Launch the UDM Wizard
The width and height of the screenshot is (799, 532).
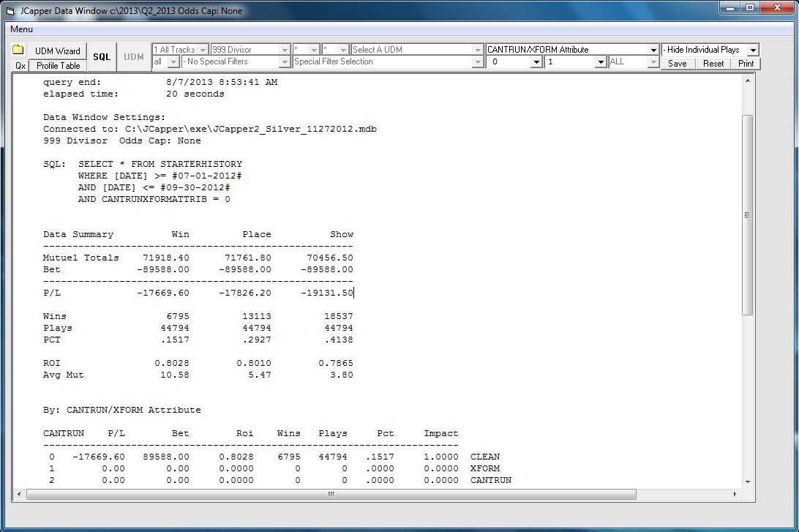(58, 51)
